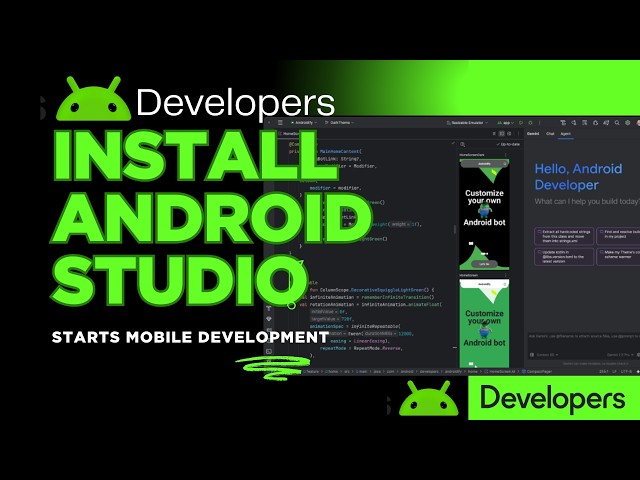Click the code analysis checkmark in the editor
640x480 pixels.
click(x=453, y=144)
